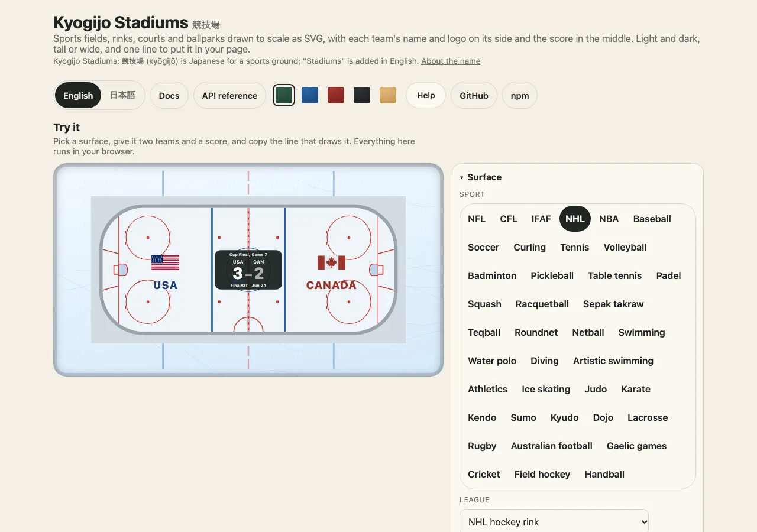Switch surface to Athletics
This screenshot has width=757, height=532.
[x=488, y=389]
